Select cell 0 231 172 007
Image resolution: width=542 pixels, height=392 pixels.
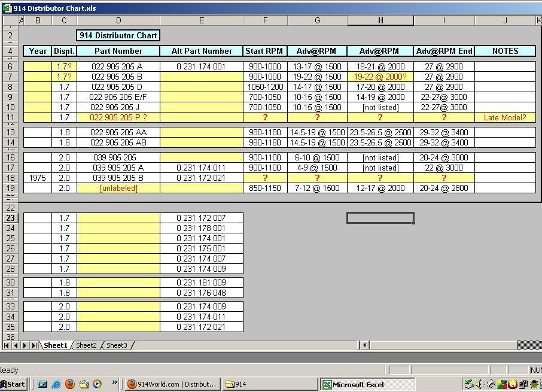pyautogui.click(x=202, y=218)
